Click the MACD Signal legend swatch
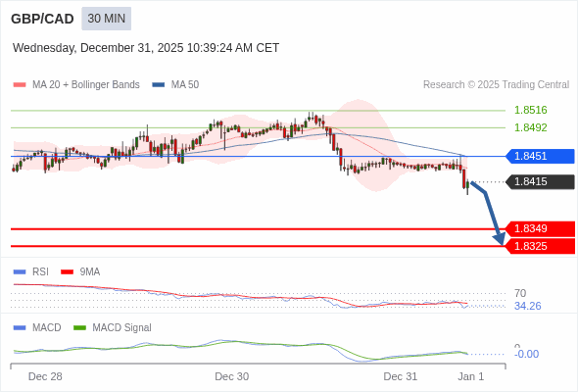This screenshot has width=578, height=392. click(x=79, y=328)
